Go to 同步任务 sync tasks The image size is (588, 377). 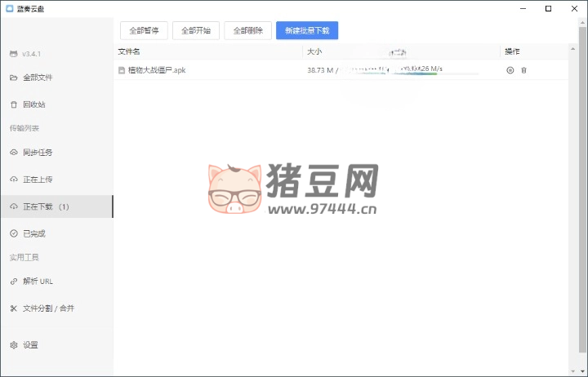pos(38,153)
